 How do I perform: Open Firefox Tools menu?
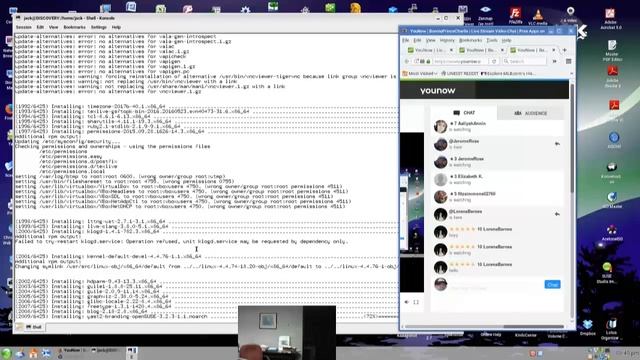(492, 40)
